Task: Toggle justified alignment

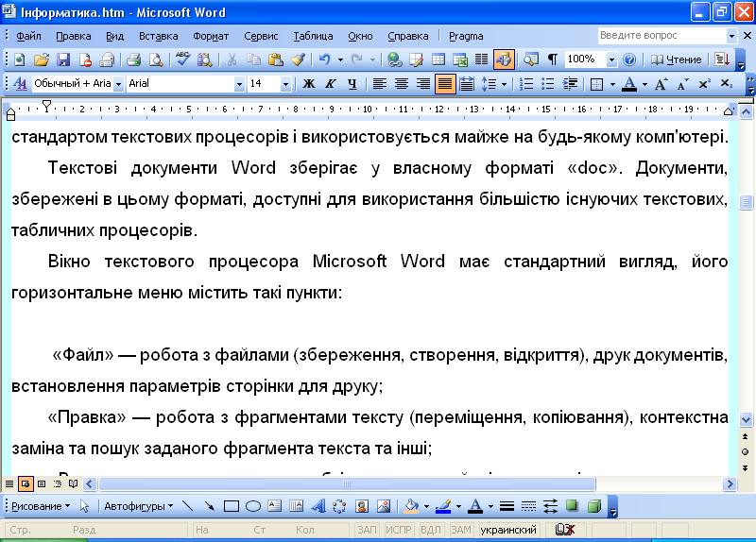Action: (x=445, y=84)
